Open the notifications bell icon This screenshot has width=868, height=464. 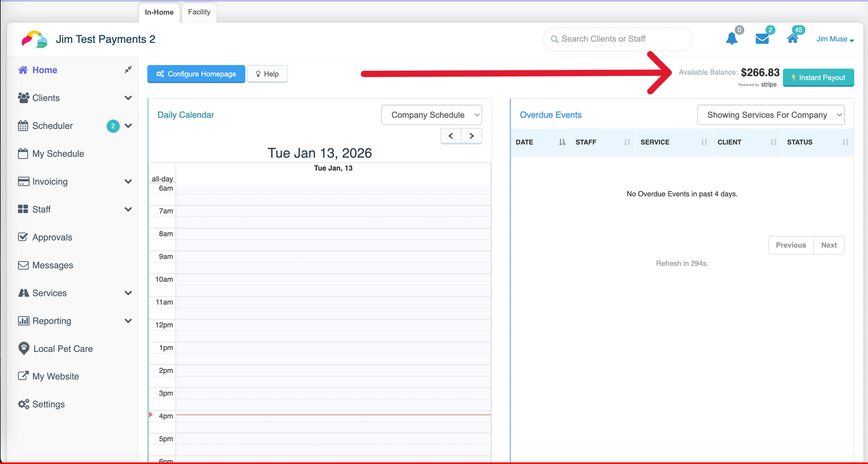(731, 38)
